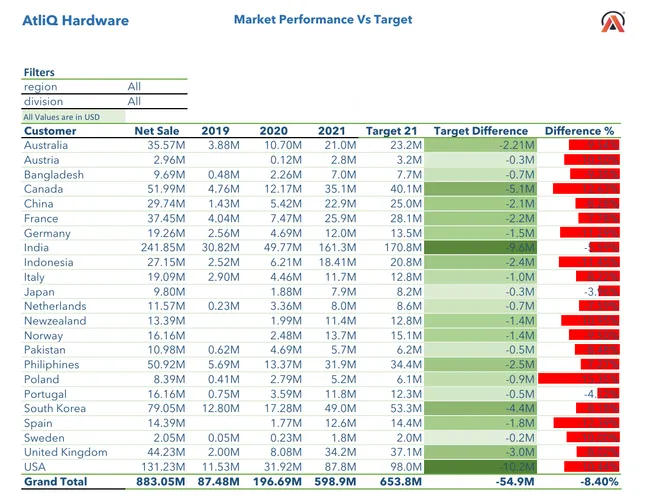Click India's 2019 value 30.82M
The image size is (650, 500).
[x=221, y=248]
